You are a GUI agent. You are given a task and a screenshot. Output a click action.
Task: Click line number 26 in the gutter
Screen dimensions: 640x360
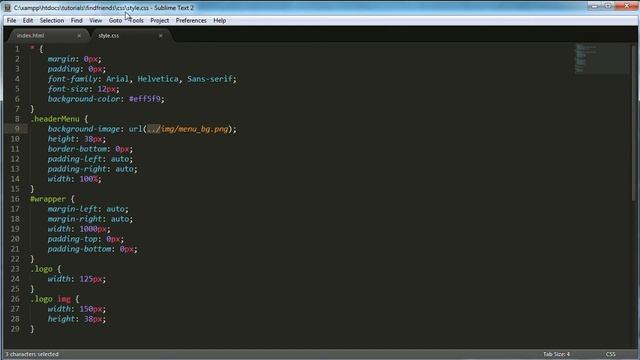tap(15, 299)
